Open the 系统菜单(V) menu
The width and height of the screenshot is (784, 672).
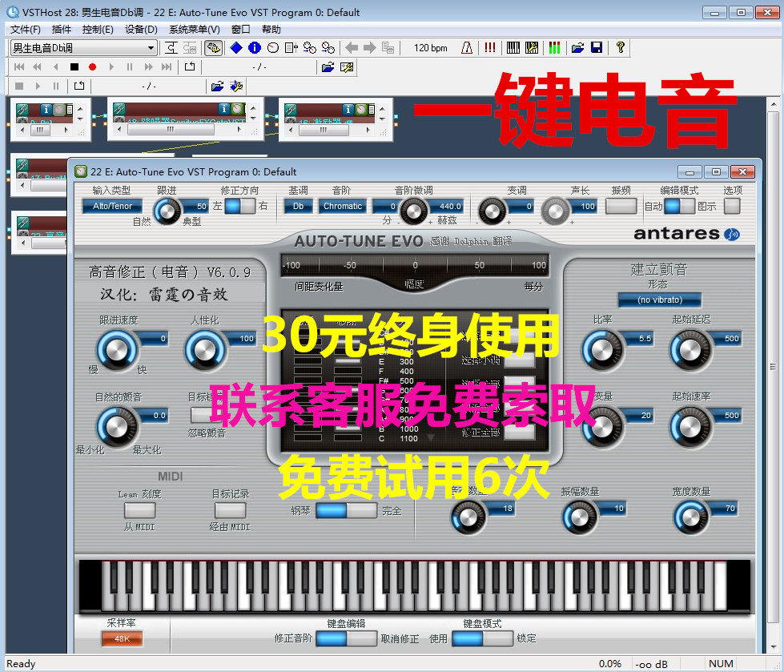(x=194, y=30)
